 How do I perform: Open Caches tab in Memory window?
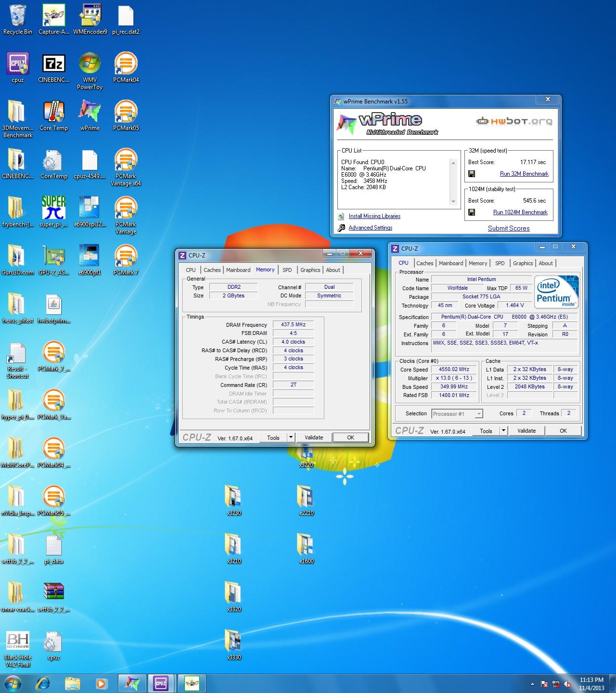pyautogui.click(x=212, y=270)
